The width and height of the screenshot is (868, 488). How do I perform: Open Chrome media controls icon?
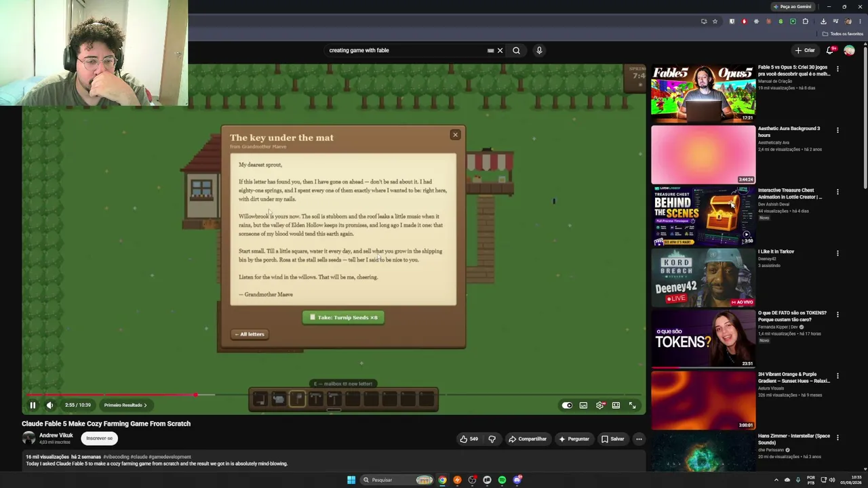[835, 22]
